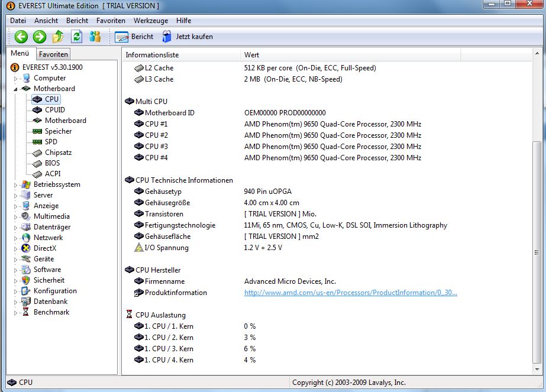Open the Ansicht menu
Viewport: 546px width, 392px height.
click(x=46, y=21)
